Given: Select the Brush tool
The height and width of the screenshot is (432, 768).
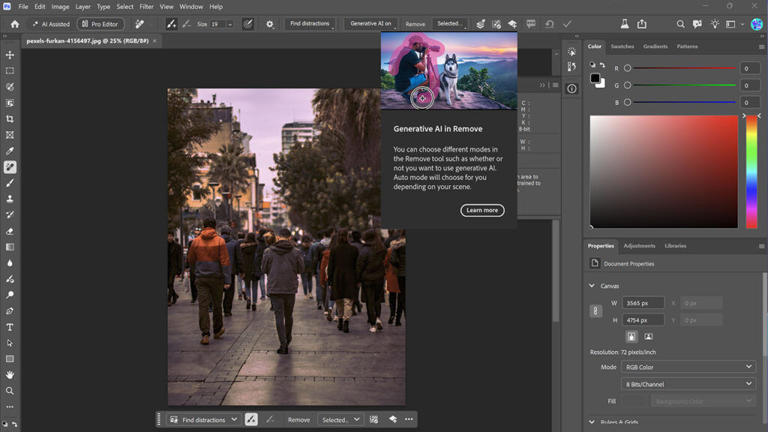Looking at the screenshot, I should [x=10, y=183].
